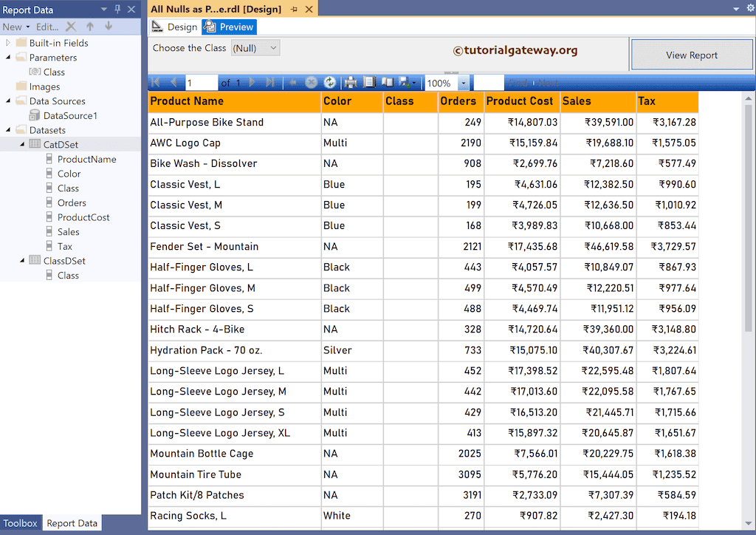Switch to the Toolbox tab
756x535 pixels.
click(20, 523)
